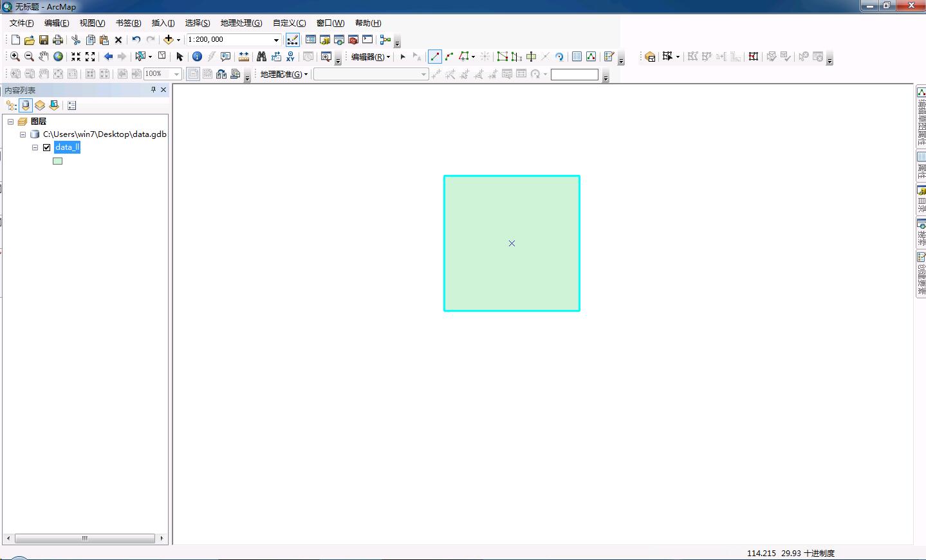926x560 pixels.
Task: Open the 自定义 Customize menu
Action: point(290,23)
